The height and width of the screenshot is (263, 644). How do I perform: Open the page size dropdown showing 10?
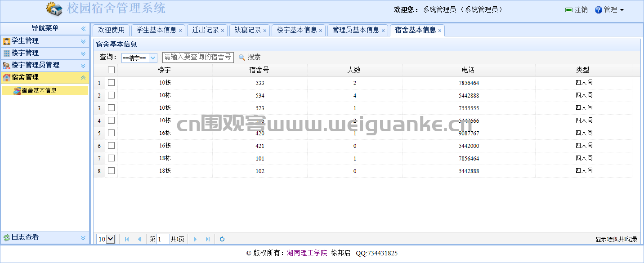106,239
